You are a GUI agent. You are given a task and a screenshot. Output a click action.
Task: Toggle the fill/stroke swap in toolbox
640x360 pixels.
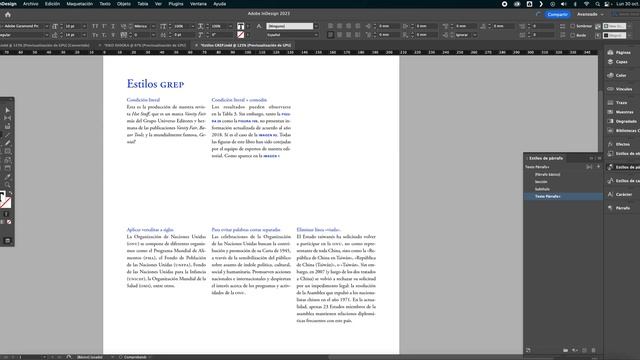coord(10,193)
